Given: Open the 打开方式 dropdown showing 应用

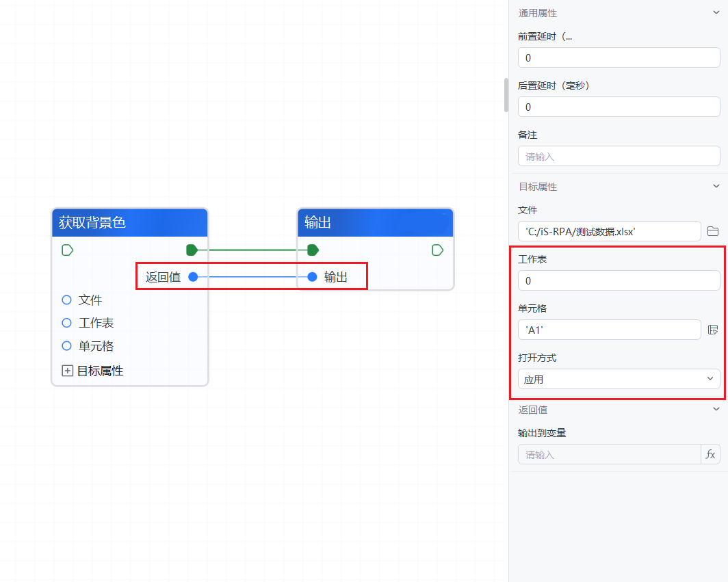Looking at the screenshot, I should coord(619,379).
